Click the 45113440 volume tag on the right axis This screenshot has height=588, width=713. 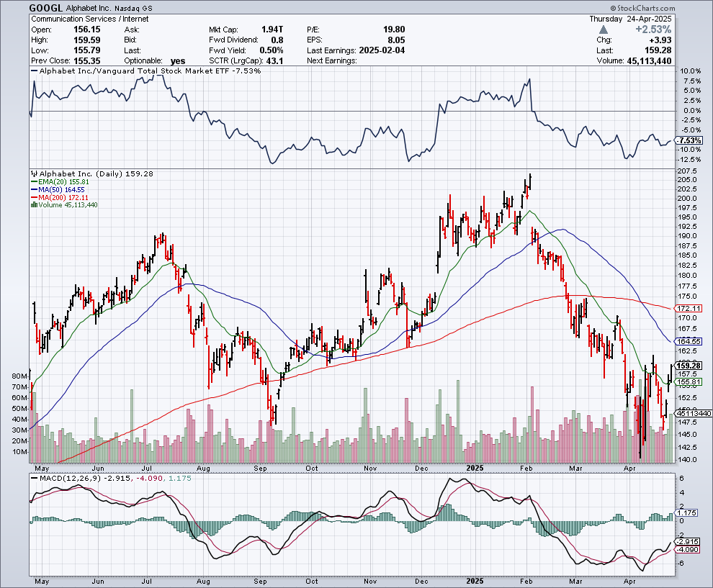pos(694,413)
